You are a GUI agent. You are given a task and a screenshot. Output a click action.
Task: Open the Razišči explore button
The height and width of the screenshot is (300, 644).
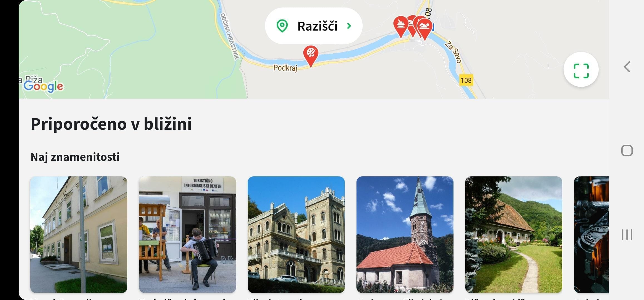click(314, 26)
